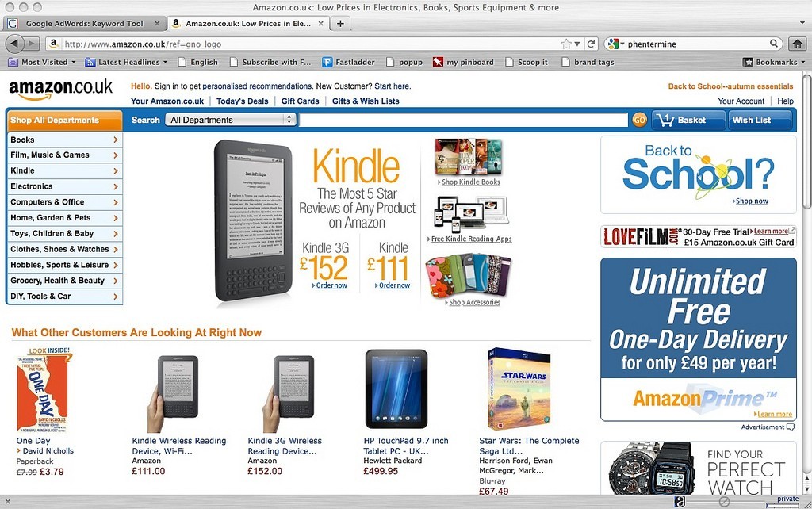Click the reload page icon

(x=591, y=44)
